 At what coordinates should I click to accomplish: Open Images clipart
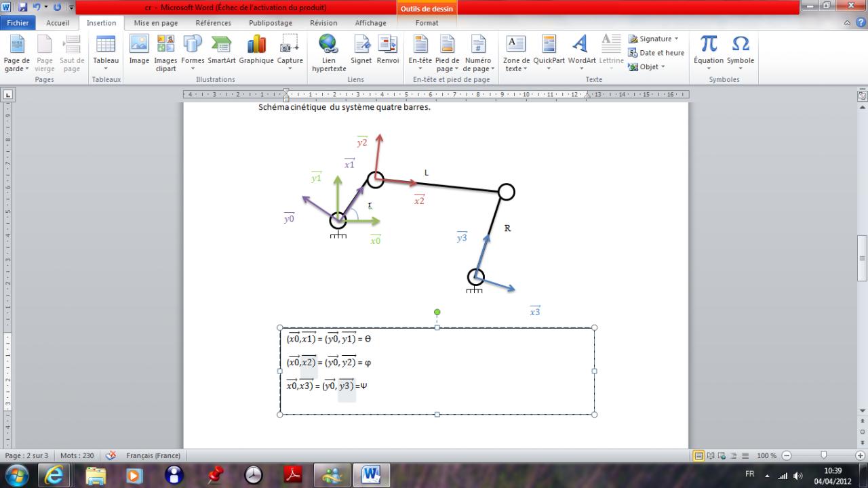click(x=165, y=53)
